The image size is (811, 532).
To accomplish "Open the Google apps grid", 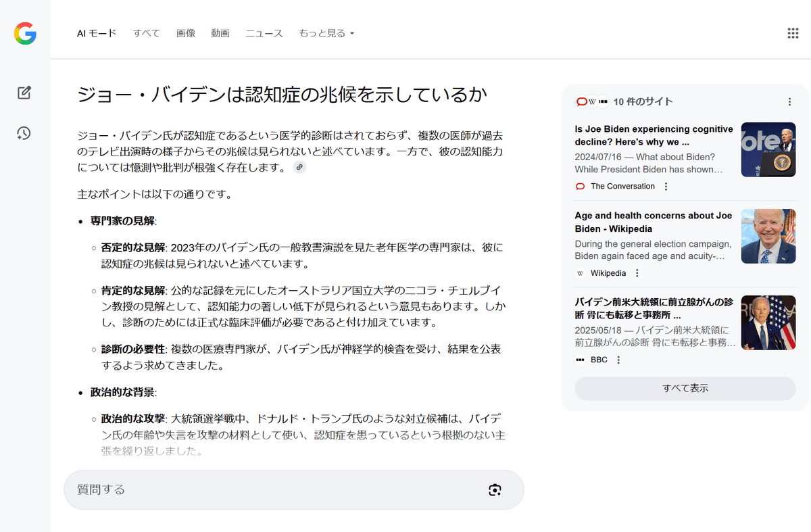I will click(x=793, y=33).
